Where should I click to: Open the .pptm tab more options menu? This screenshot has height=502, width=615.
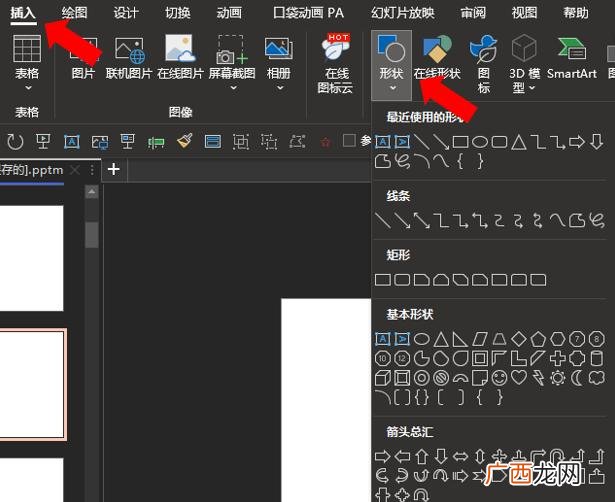[92, 170]
